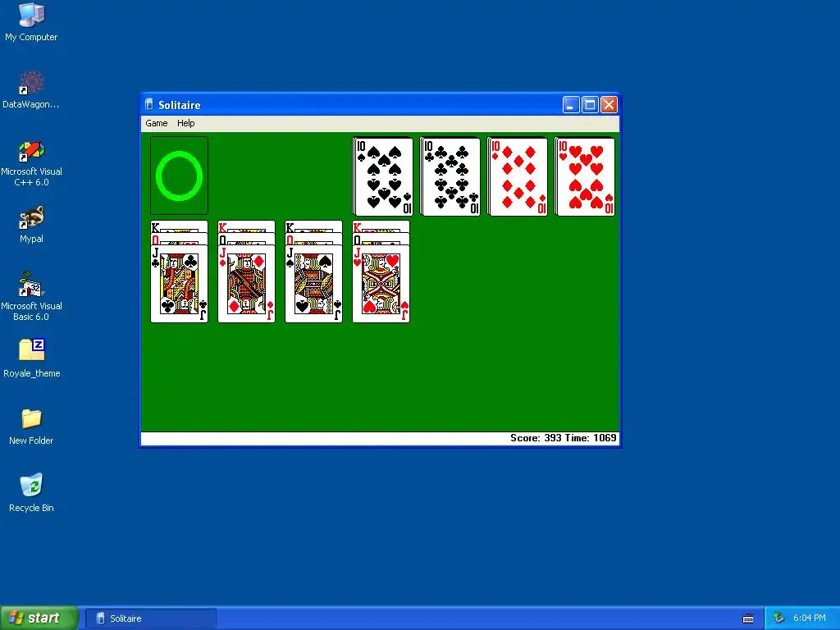Click the red Queen above Jack of Spades
The height and width of the screenshot is (630, 840).
(x=313, y=239)
